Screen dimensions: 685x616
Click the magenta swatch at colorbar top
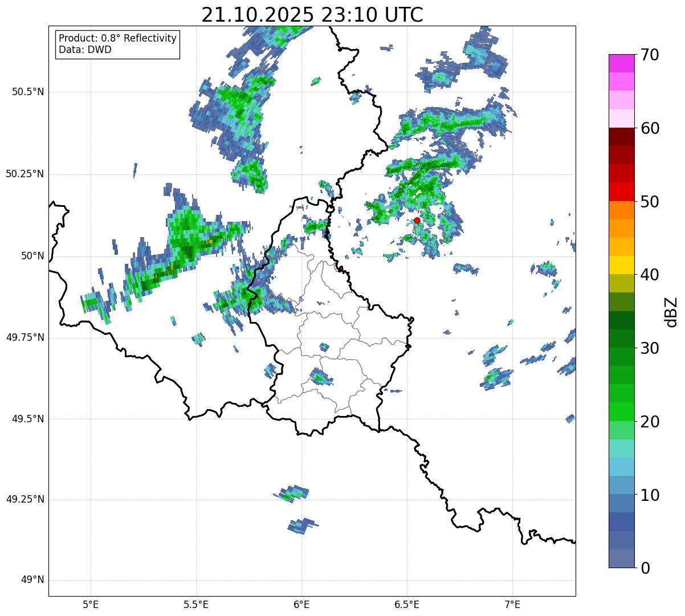click(x=622, y=63)
